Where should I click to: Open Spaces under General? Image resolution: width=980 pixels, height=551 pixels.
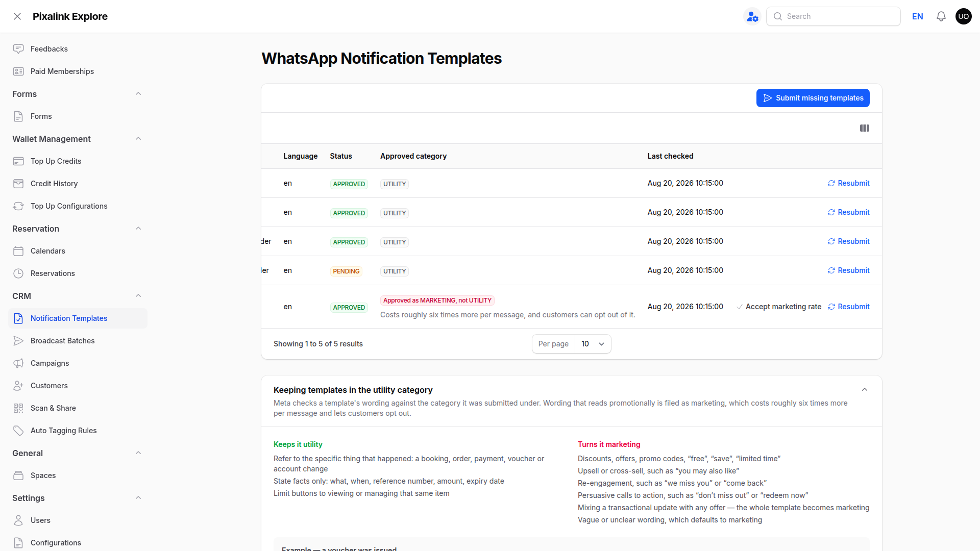click(x=78, y=475)
